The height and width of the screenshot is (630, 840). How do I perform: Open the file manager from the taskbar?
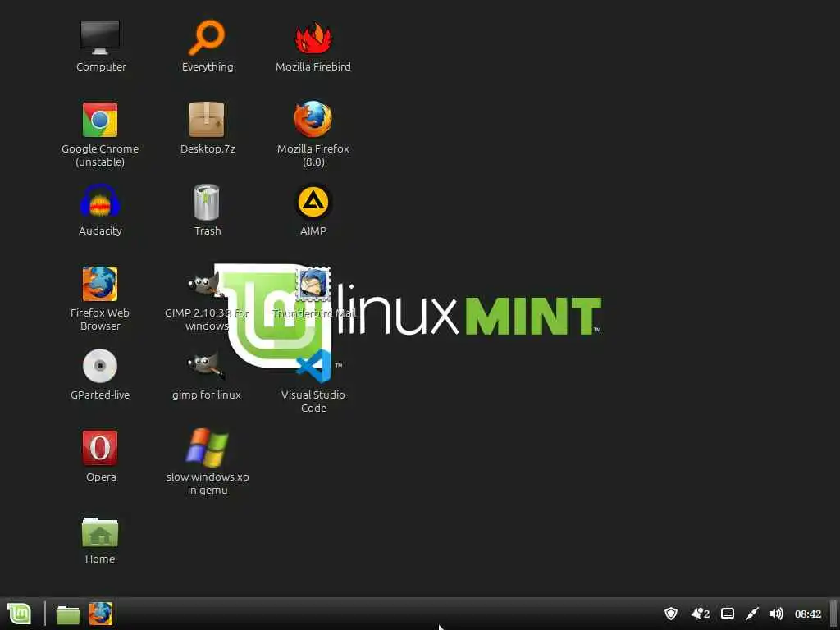[x=68, y=614]
